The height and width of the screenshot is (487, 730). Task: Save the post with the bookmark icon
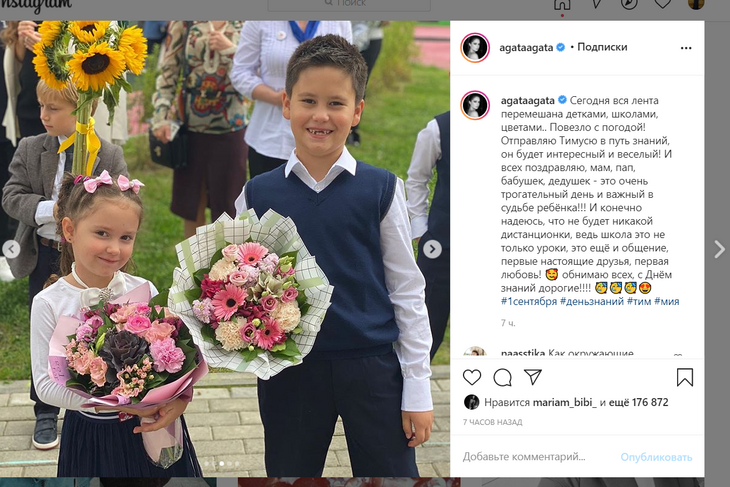tap(685, 378)
